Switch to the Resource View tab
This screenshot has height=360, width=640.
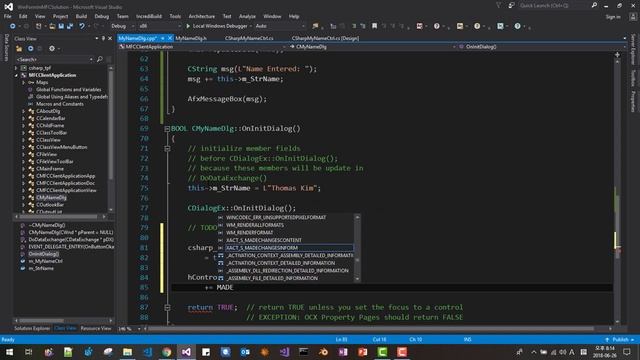[96, 329]
